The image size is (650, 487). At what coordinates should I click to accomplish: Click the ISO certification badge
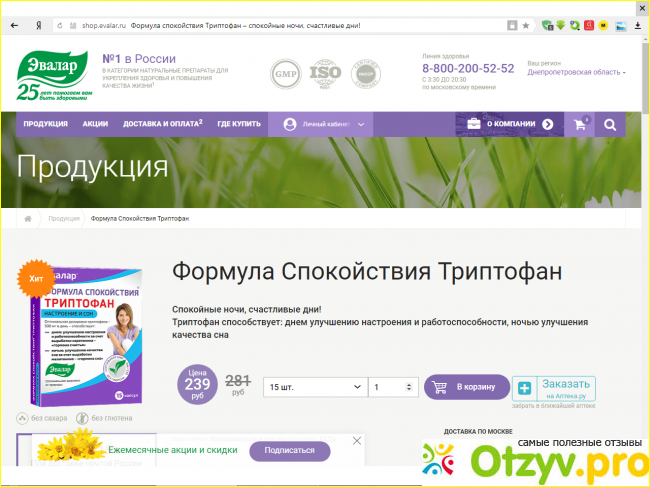tap(325, 74)
